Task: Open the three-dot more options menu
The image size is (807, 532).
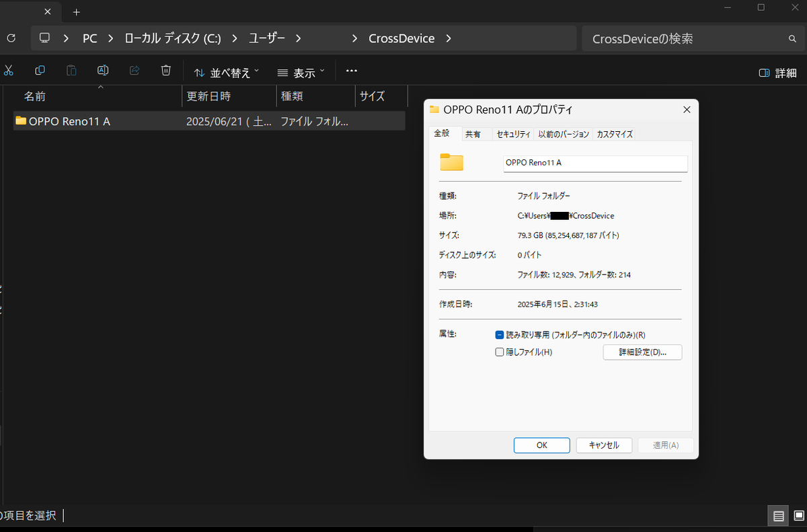Action: point(351,71)
